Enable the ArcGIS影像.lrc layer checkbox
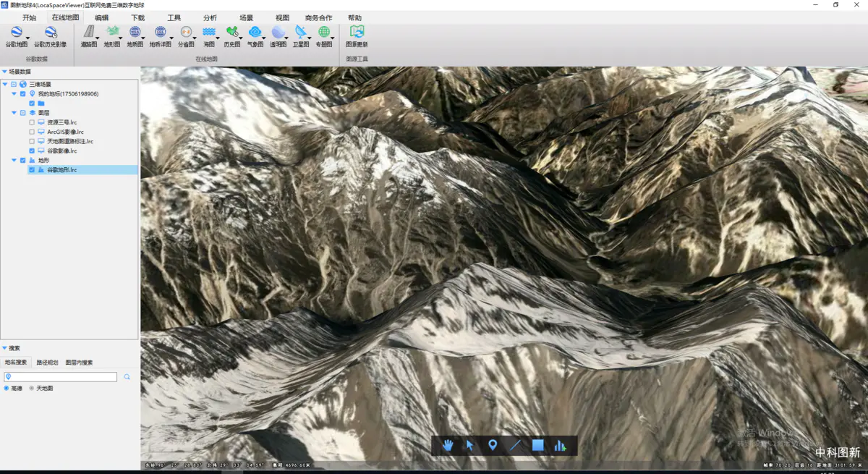 click(32, 132)
